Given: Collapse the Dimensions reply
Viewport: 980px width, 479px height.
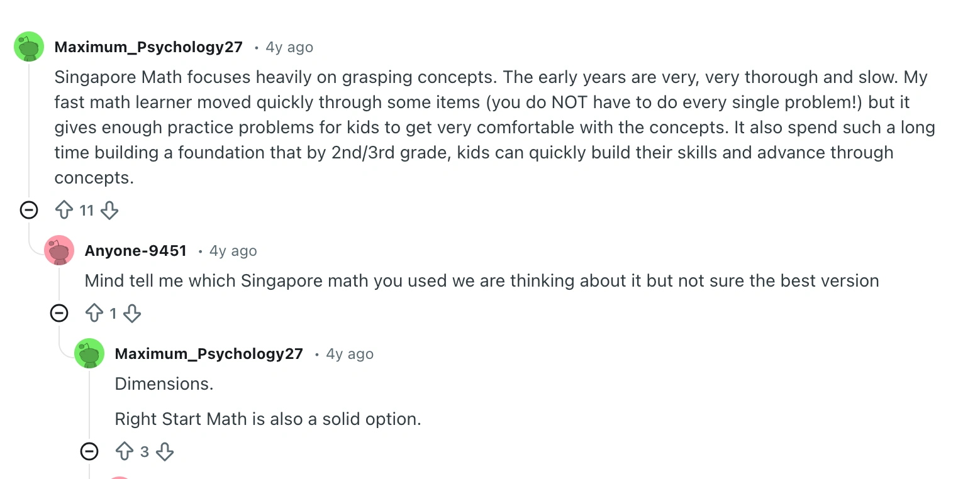Looking at the screenshot, I should [89, 451].
